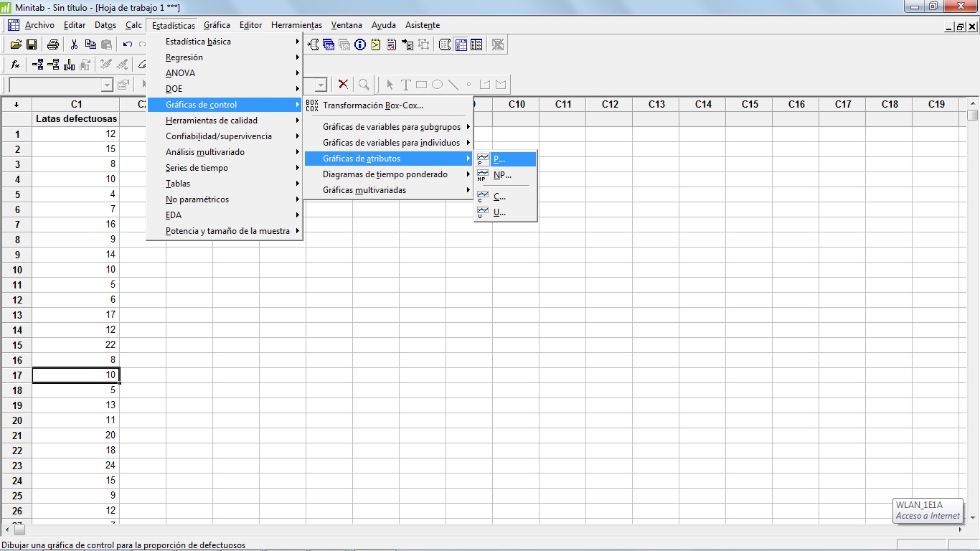Screen dimensions: 980x551
Task: Select the line drawing tool
Action: pyautogui.click(x=453, y=85)
